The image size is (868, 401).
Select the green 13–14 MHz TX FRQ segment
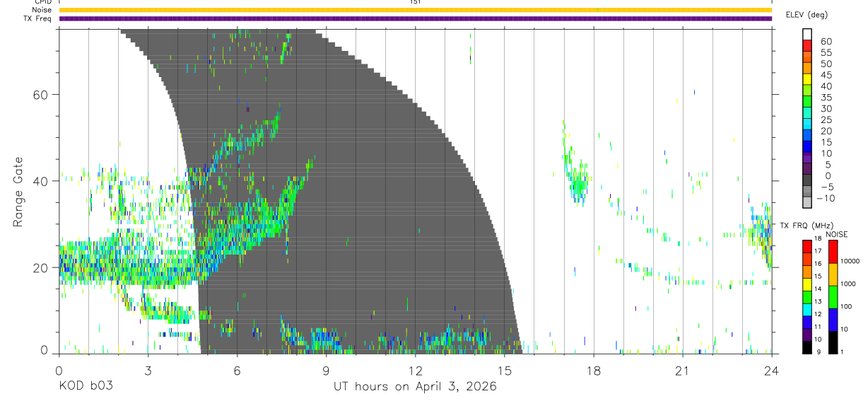coord(807,296)
